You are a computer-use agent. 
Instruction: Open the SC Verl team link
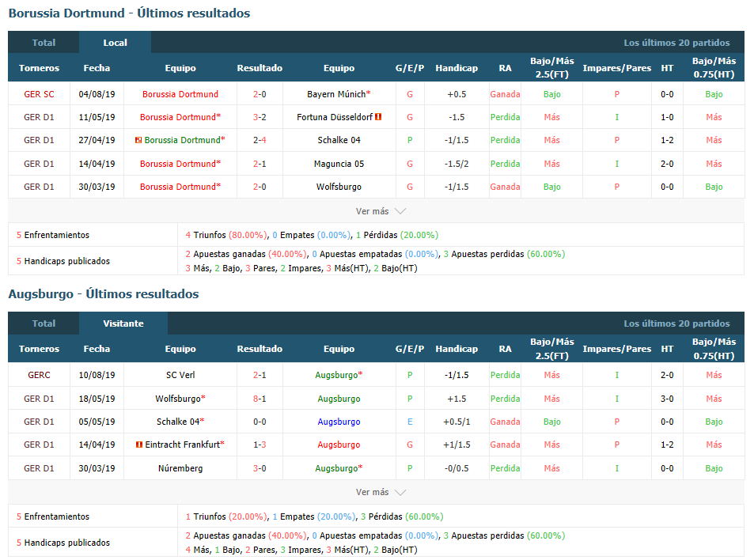(180, 375)
